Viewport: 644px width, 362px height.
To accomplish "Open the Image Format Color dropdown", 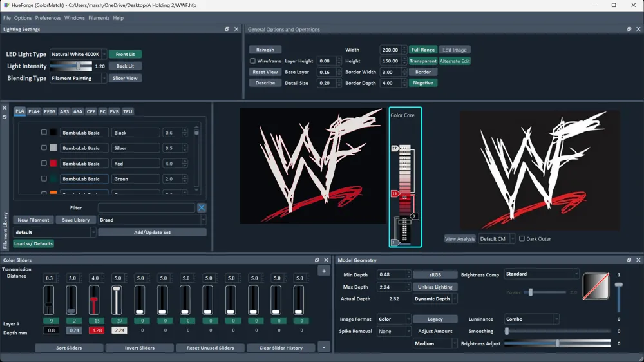I will (393, 319).
